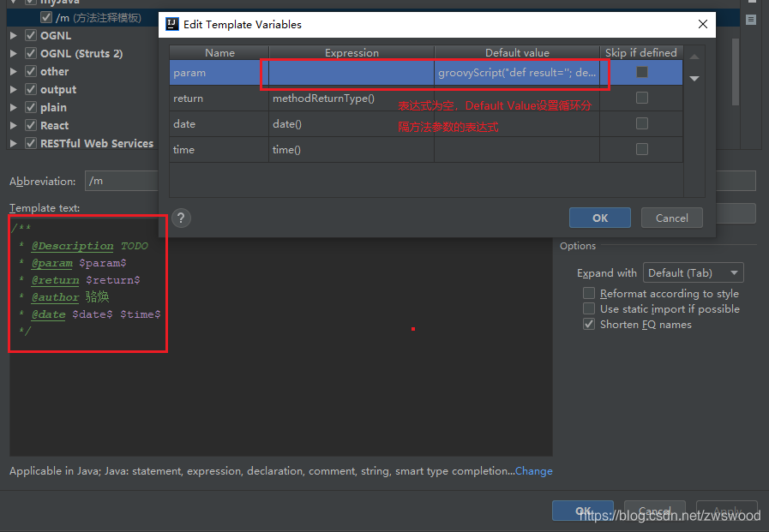Uncheck the OGNL template group checkbox

[x=31, y=35]
